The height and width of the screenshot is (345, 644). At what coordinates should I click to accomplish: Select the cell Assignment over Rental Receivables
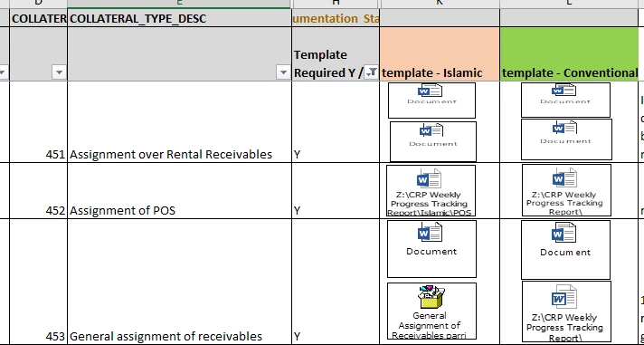click(179, 121)
